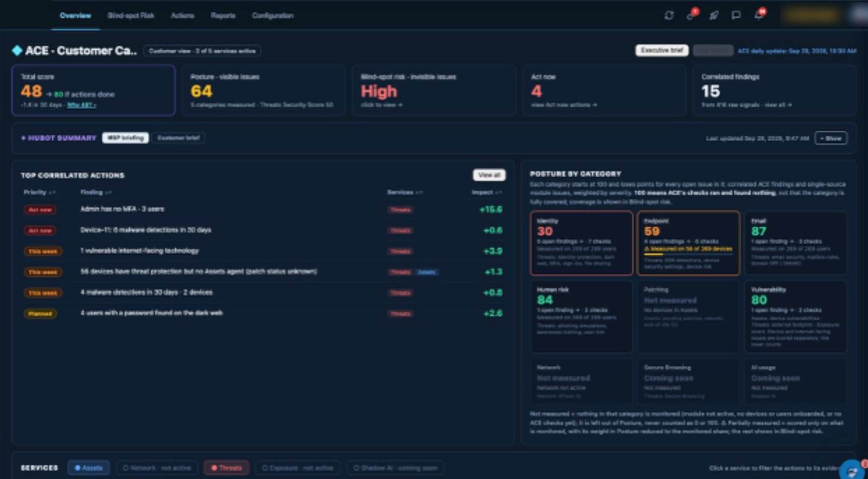The image size is (868, 479).
Task: Toggle the Exposure not active service filter
Action: point(298,468)
